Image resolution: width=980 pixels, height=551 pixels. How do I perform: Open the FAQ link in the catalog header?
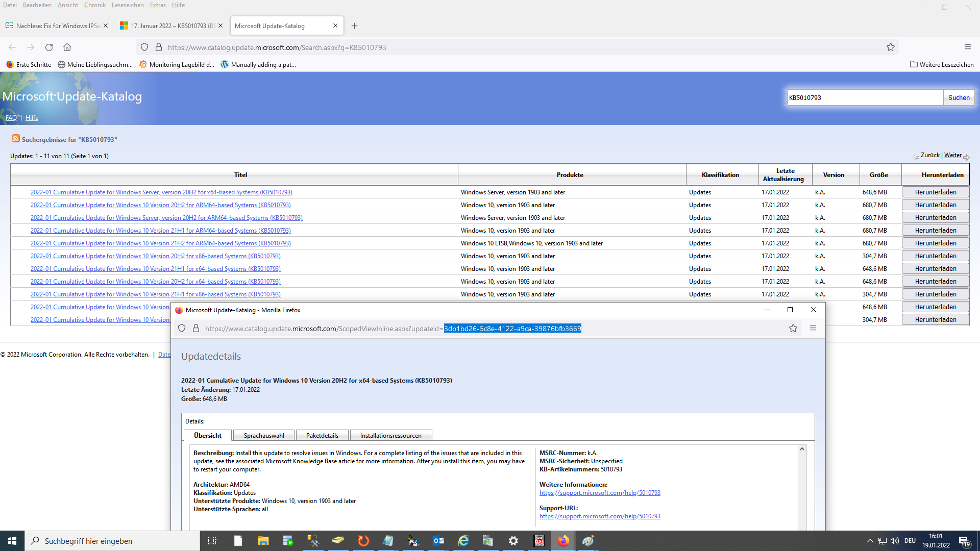11,118
